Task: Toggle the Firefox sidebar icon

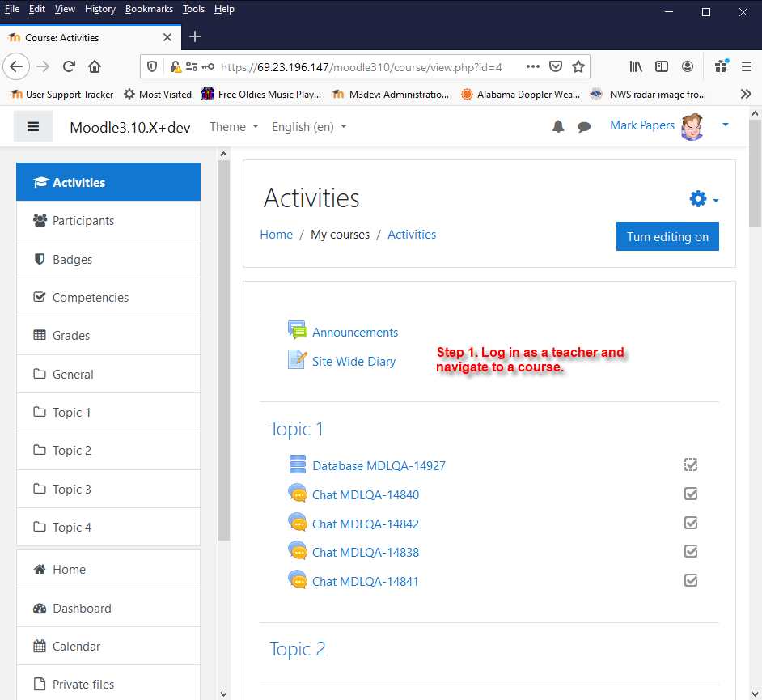Action: pyautogui.click(x=662, y=66)
